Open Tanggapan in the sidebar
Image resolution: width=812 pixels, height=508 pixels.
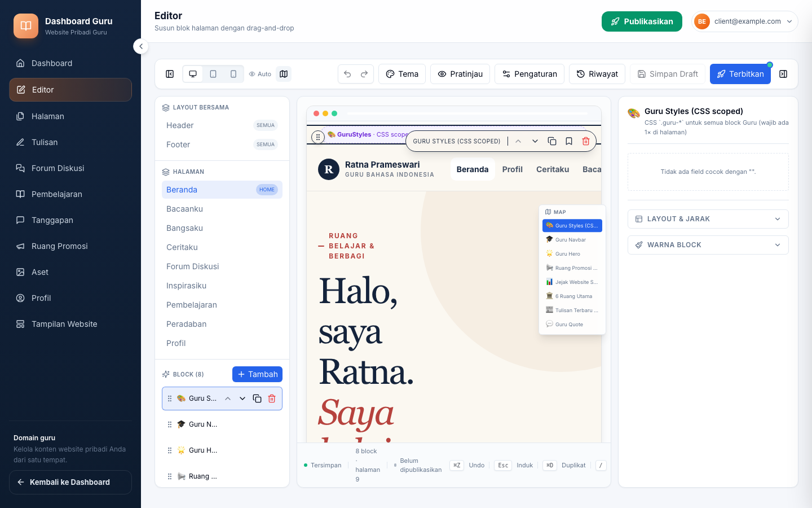point(70,220)
